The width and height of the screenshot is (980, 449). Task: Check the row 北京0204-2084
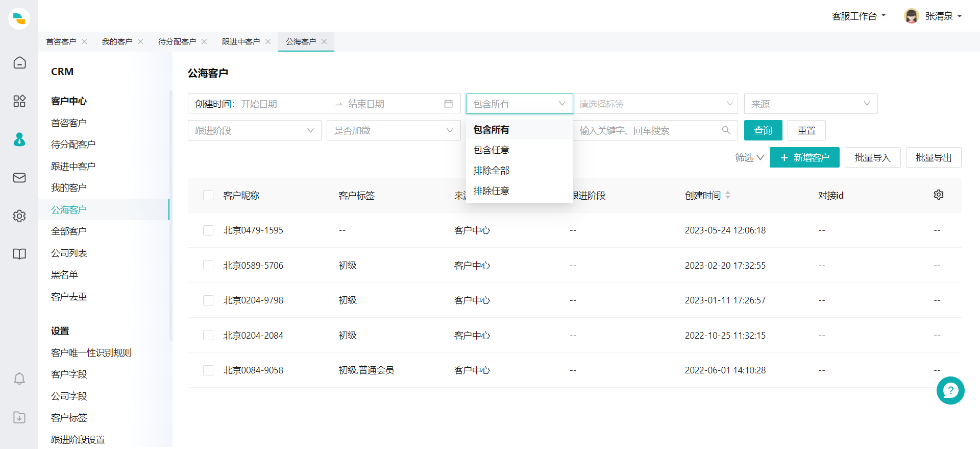tap(208, 335)
